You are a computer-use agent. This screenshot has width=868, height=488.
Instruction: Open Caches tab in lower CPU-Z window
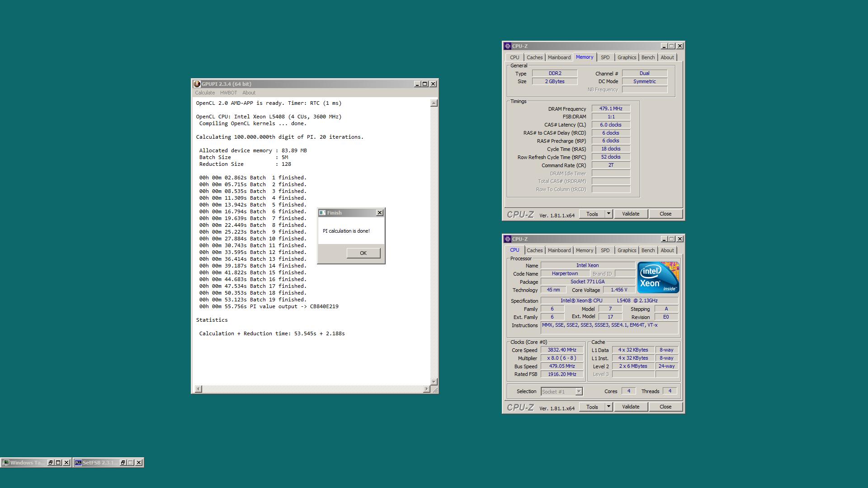click(x=534, y=250)
